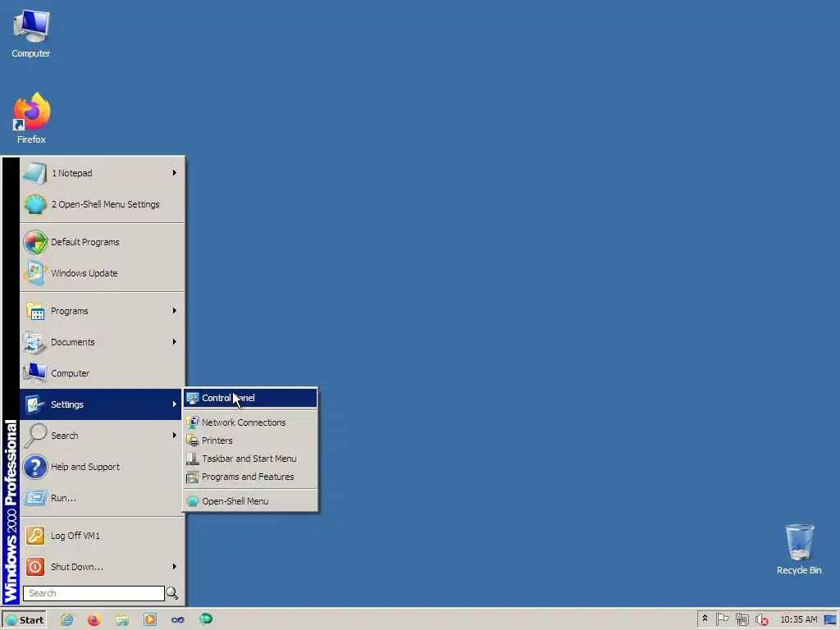Click the Windows Update icon
This screenshot has width=840, height=630.
(34, 273)
